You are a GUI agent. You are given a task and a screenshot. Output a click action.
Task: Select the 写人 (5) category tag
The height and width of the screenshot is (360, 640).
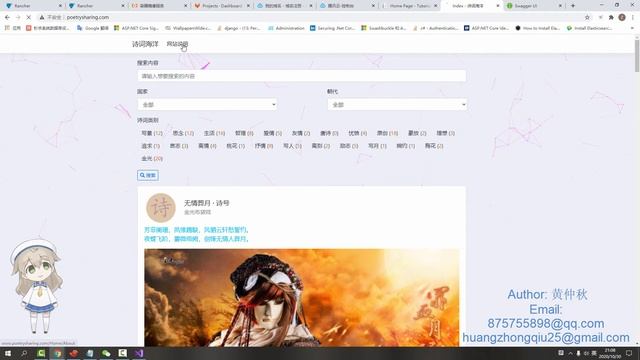pyautogui.click(x=292, y=146)
